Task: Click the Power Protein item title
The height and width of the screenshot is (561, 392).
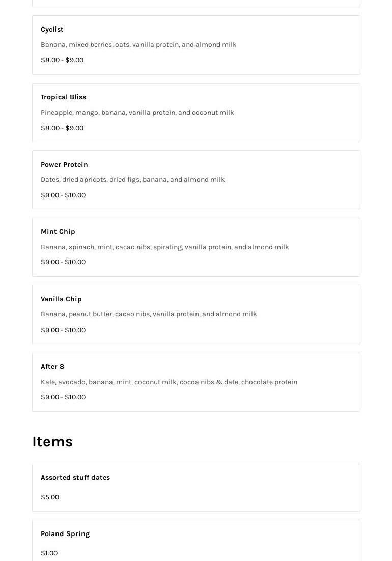Action: (x=64, y=165)
